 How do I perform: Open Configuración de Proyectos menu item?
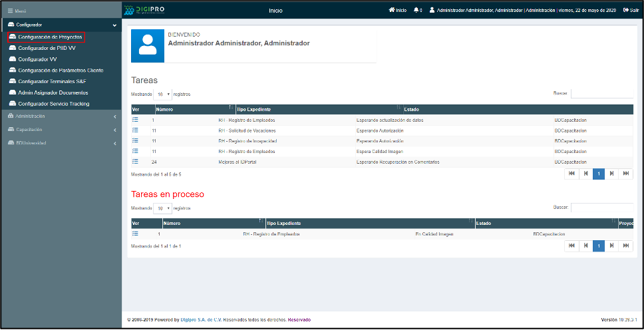point(50,37)
